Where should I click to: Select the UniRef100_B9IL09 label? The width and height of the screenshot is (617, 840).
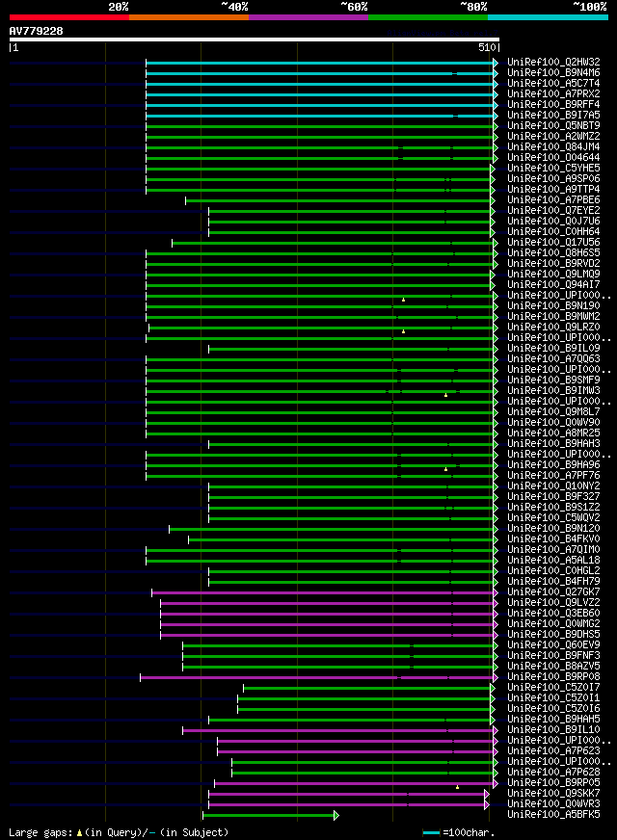pos(553,348)
